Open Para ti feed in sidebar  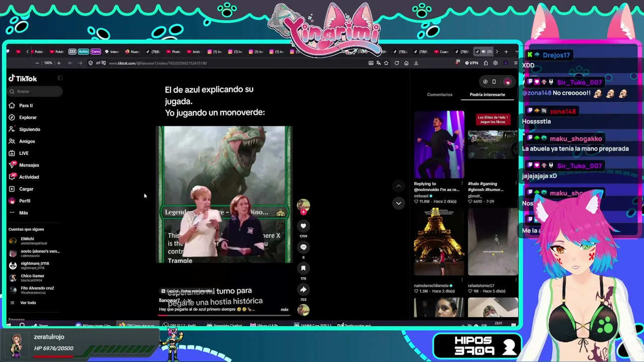[21, 106]
